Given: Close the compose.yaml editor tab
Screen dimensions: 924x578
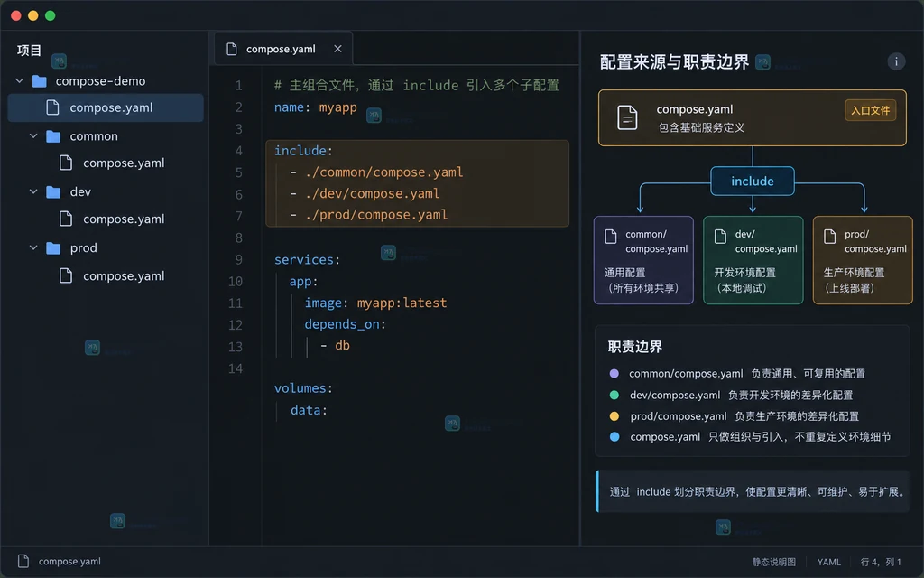Looking at the screenshot, I should click(337, 49).
